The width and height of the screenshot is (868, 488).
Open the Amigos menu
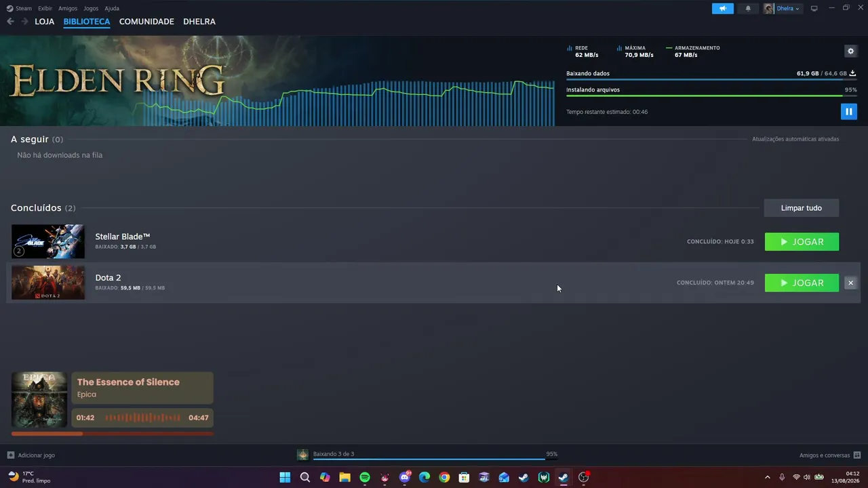tap(68, 8)
